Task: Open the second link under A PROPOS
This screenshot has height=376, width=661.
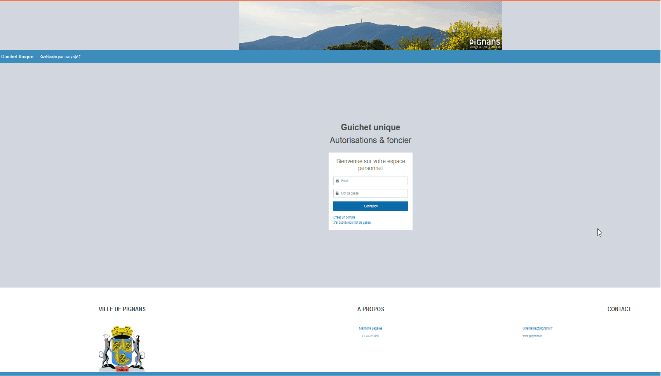Action: pos(370,336)
